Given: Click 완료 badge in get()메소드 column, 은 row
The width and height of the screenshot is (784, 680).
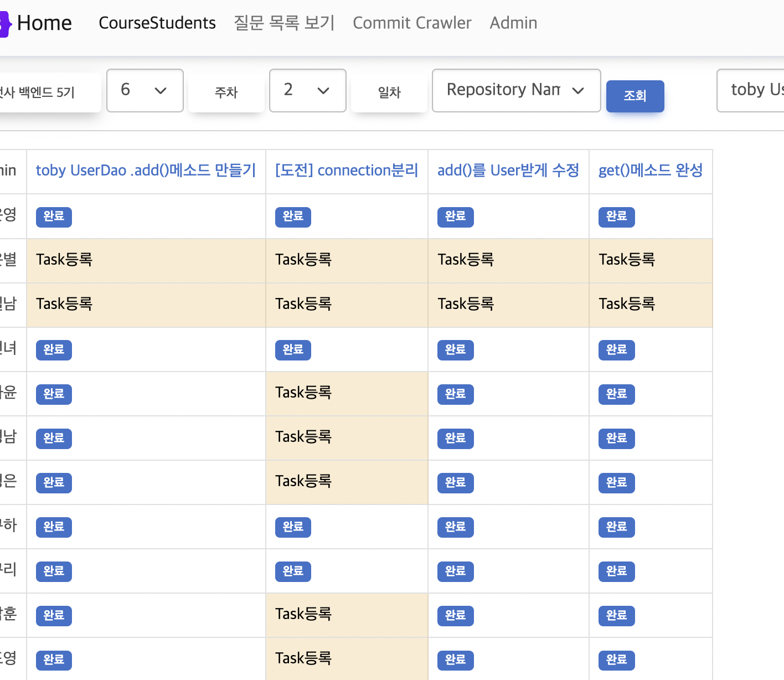Looking at the screenshot, I should [616, 483].
